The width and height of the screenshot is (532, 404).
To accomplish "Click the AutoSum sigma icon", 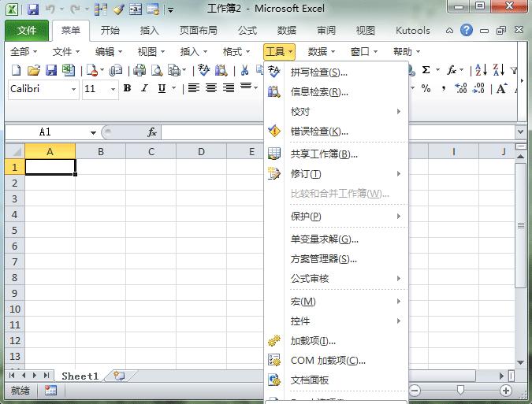I will click(426, 70).
